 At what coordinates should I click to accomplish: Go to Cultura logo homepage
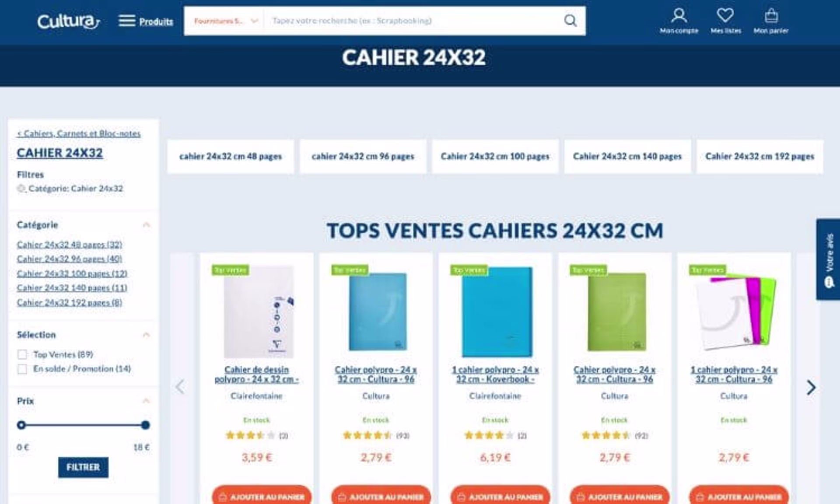coord(69,21)
